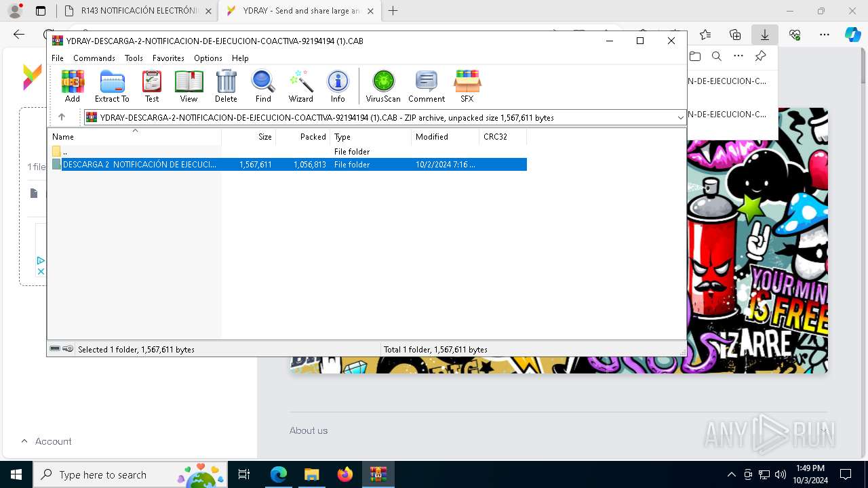Open the volume control in tray
This screenshot has width=868, height=488.
[x=781, y=474]
